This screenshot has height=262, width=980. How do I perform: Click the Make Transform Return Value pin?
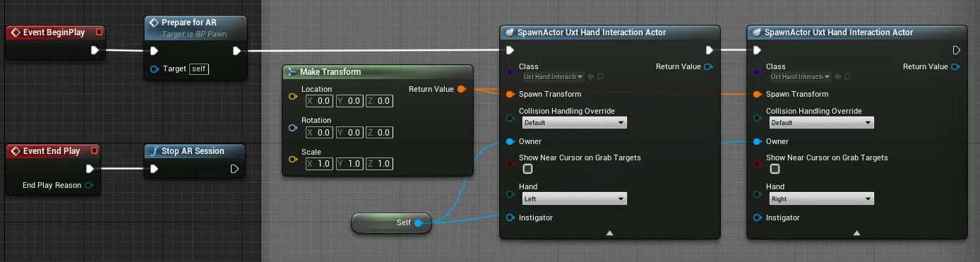461,89
